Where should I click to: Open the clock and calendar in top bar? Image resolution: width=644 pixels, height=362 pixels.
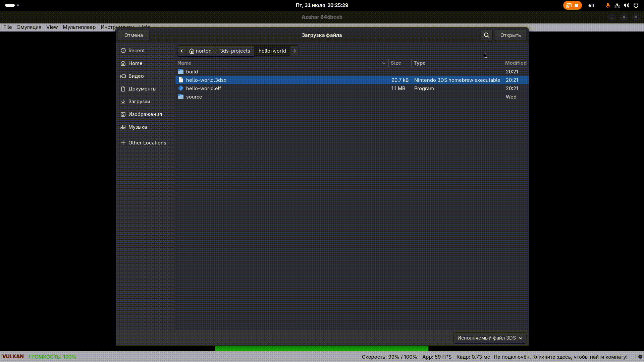click(x=322, y=5)
